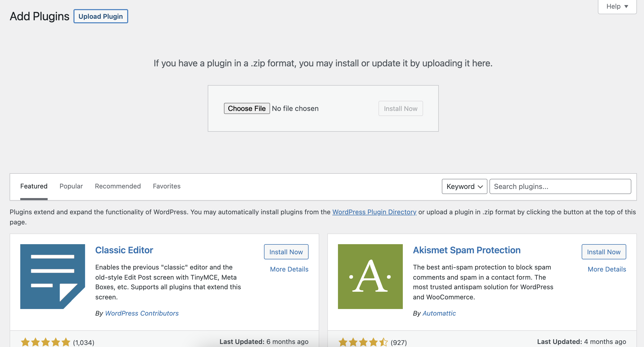This screenshot has height=347, width=644.
Task: Click the 'Add Plugins' page heading
Action: point(40,16)
